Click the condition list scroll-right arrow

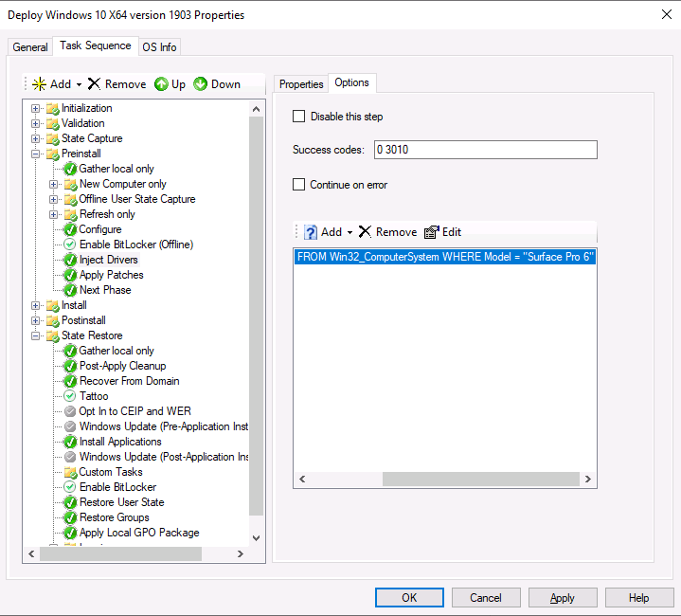point(588,480)
